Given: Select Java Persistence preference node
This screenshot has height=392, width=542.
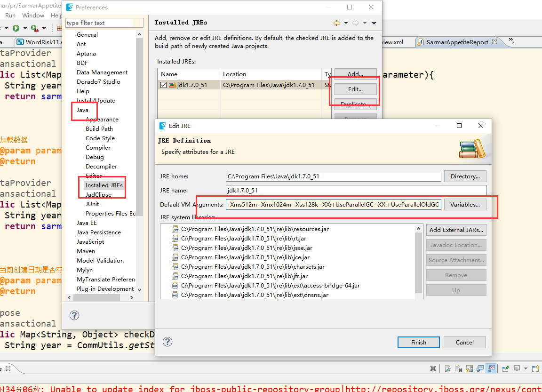Looking at the screenshot, I should tap(98, 232).
